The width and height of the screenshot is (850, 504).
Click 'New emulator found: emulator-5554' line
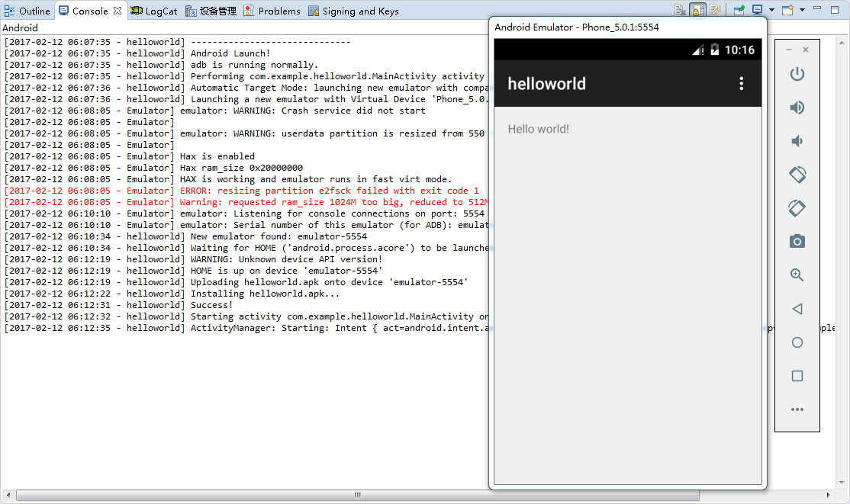coord(185,236)
